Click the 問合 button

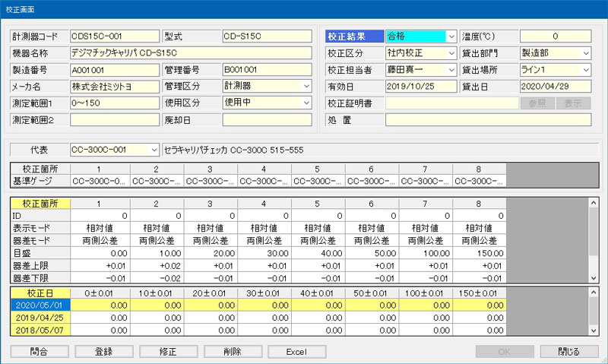point(40,352)
